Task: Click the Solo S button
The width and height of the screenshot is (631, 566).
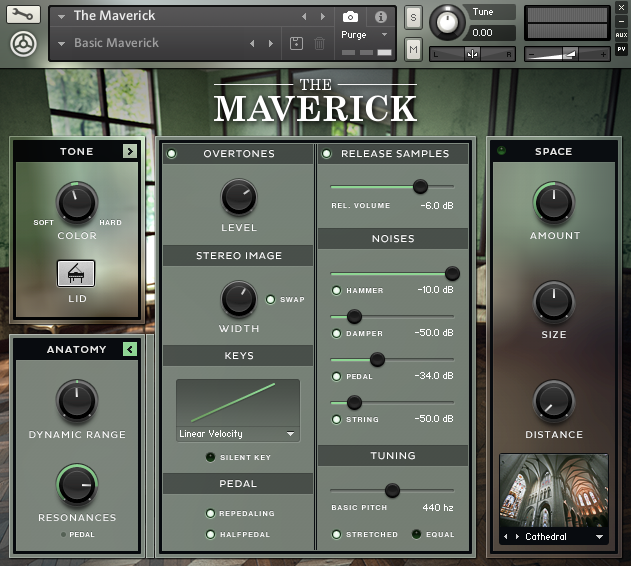Action: [413, 17]
